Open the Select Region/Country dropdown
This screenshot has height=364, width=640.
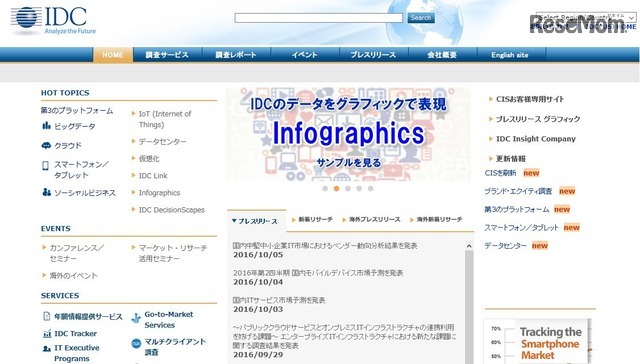coord(586,17)
